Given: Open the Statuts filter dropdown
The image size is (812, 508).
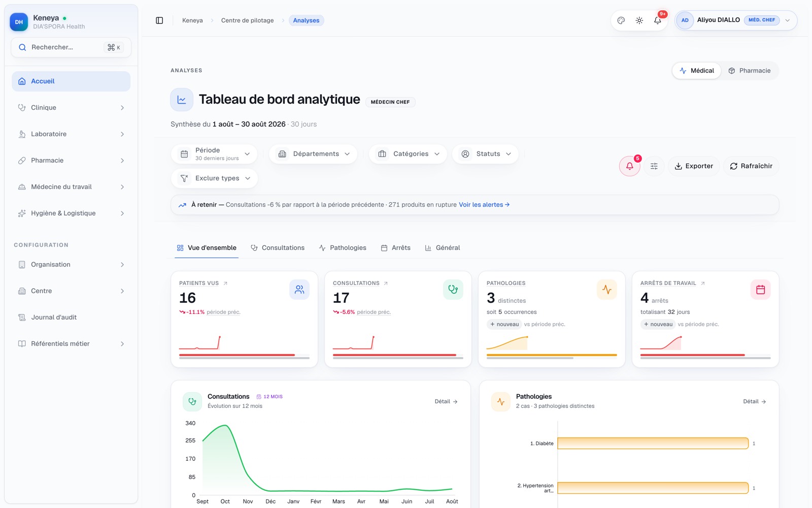Looking at the screenshot, I should pyautogui.click(x=485, y=154).
